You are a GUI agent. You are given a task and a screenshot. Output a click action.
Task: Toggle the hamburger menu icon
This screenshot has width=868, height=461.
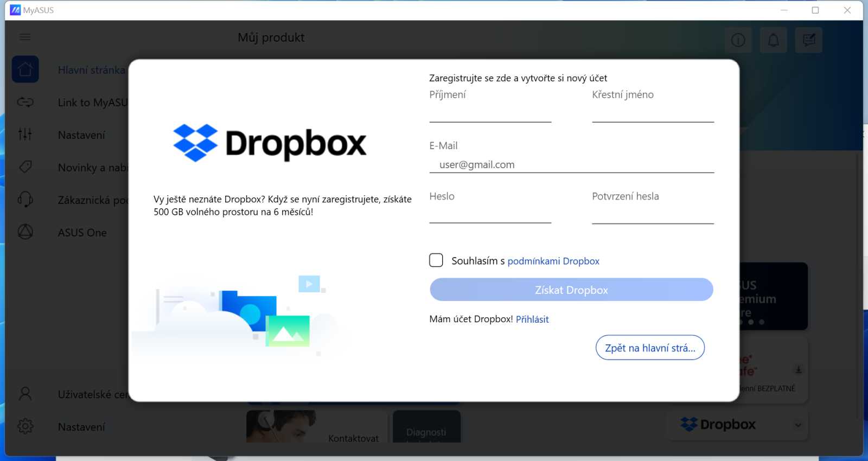click(25, 37)
